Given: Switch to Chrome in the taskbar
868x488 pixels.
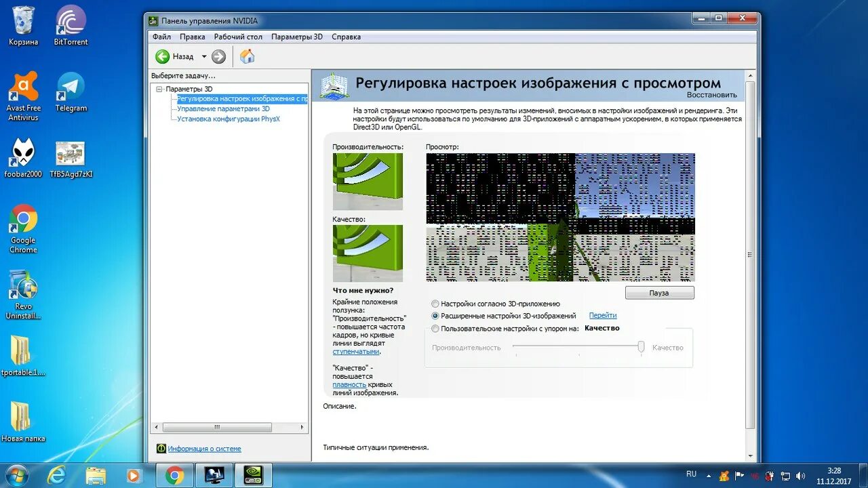Looking at the screenshot, I should click(x=175, y=476).
